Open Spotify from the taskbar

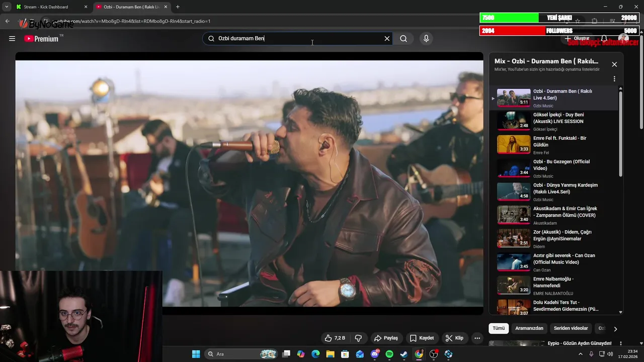pyautogui.click(x=389, y=354)
